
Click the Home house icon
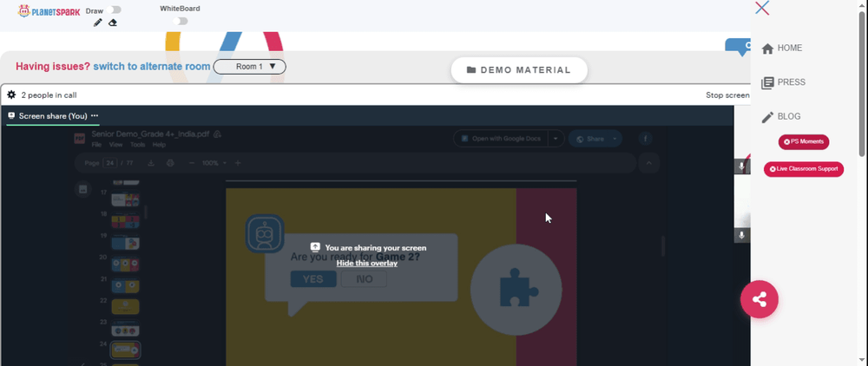point(767,49)
